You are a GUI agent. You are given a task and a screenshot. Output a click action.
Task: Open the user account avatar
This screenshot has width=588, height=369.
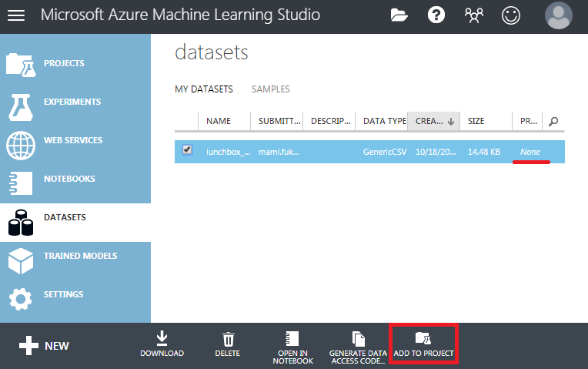(x=559, y=15)
